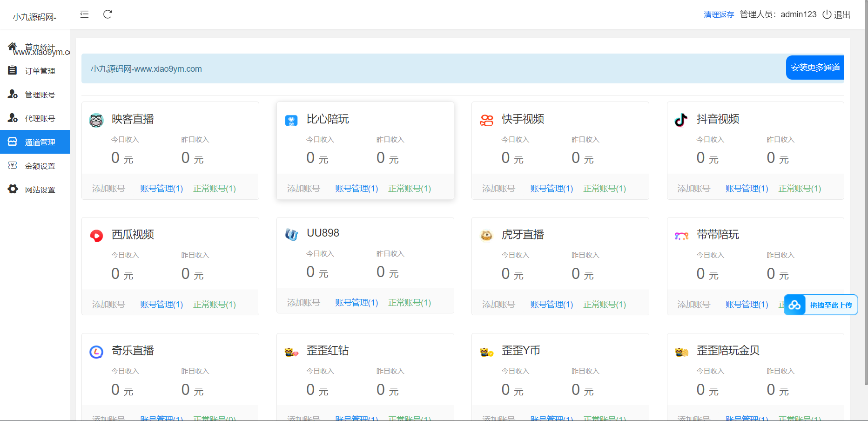868x421 pixels.
Task: Click the 订单管理 clipboard icon
Action: pyautogui.click(x=13, y=70)
